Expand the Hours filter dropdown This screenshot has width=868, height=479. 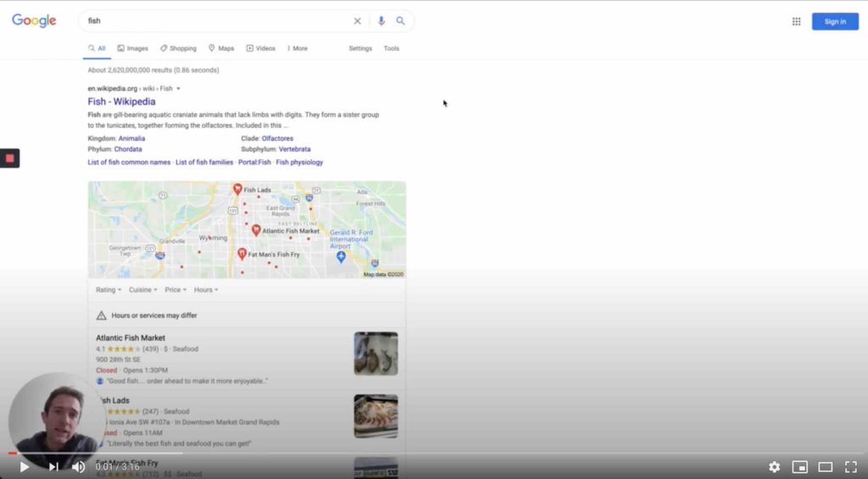[x=206, y=290]
